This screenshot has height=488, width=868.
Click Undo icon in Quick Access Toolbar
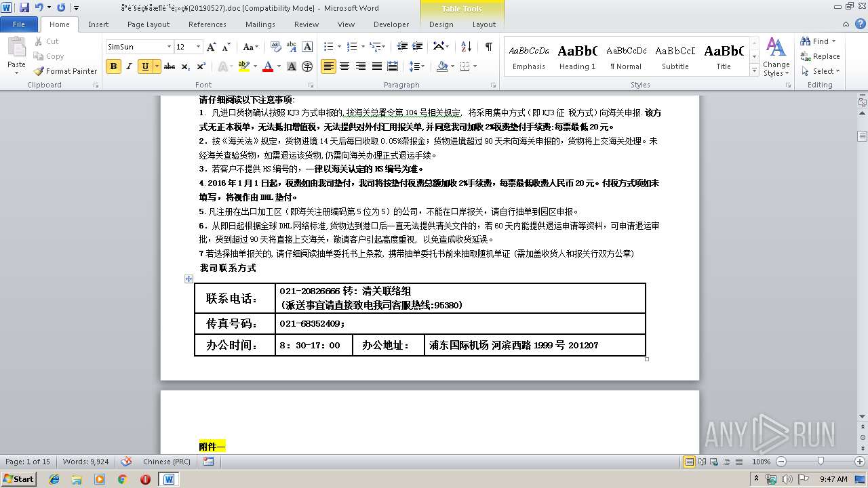coord(39,7)
